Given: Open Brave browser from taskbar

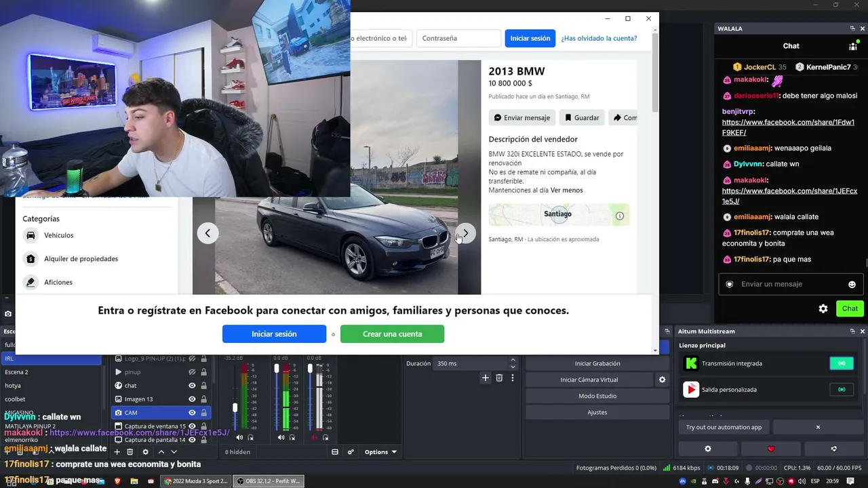Looking at the screenshot, I should (x=117, y=481).
